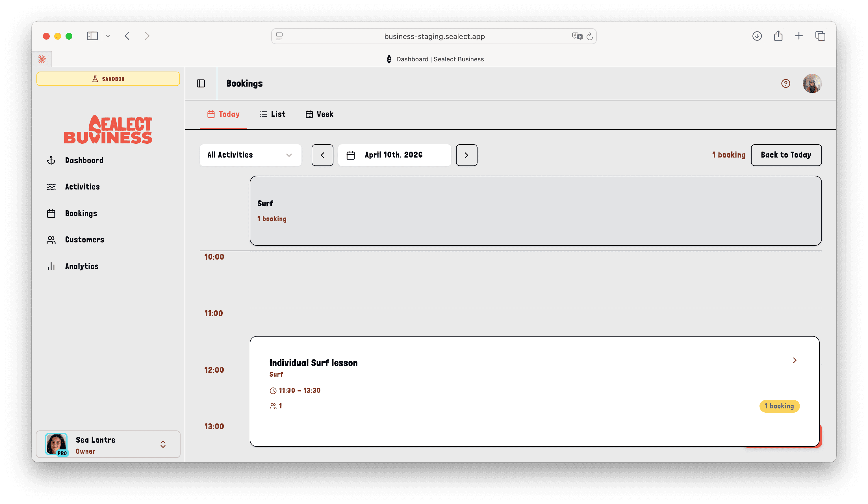The height and width of the screenshot is (504, 868).
Task: Open Customers from the sidebar
Action: pos(84,240)
